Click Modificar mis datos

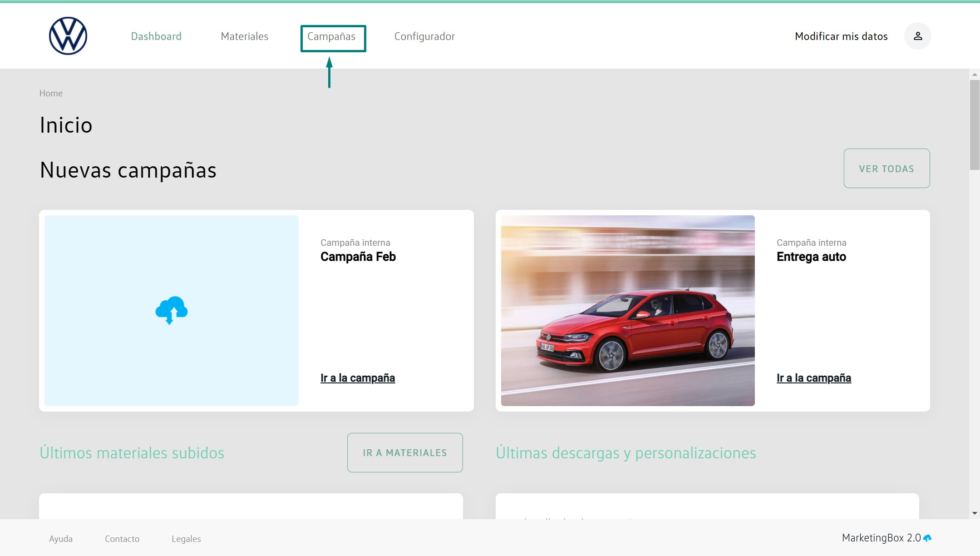841,36
